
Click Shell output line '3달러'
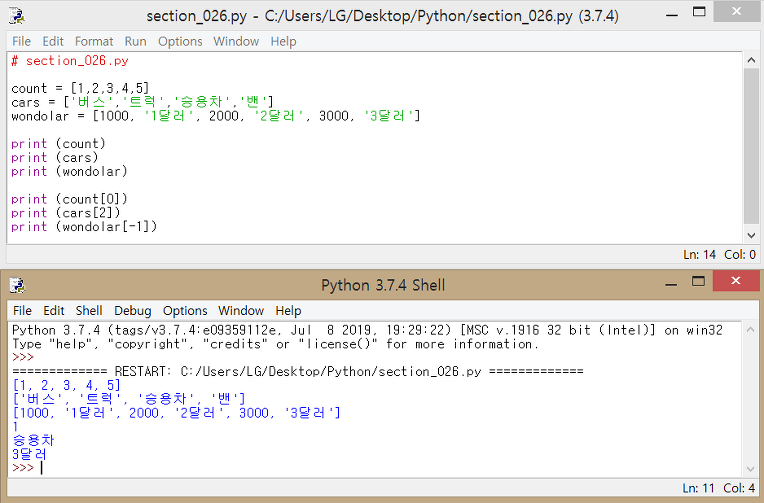tap(29, 454)
